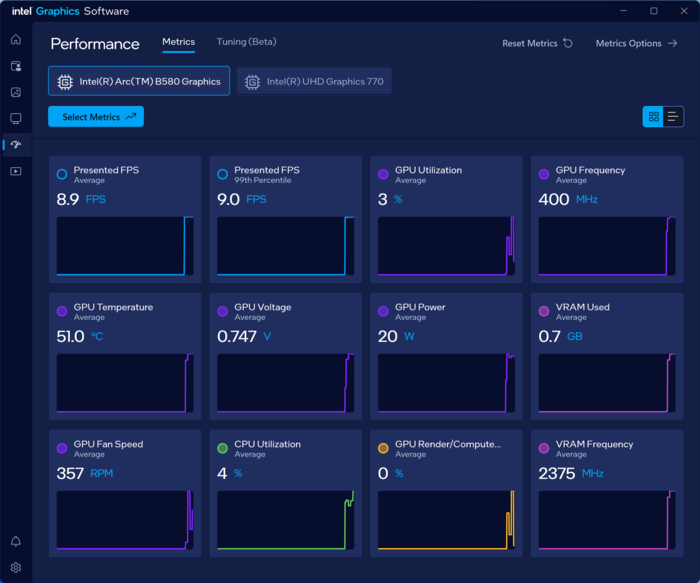Open the notifications bell icon
This screenshot has height=583, width=700.
[x=16, y=541]
